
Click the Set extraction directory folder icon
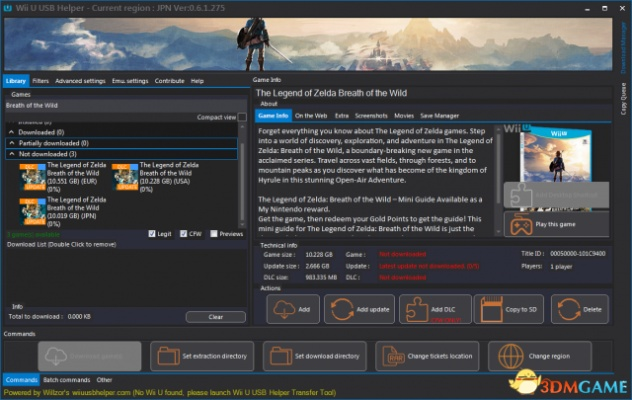click(168, 356)
